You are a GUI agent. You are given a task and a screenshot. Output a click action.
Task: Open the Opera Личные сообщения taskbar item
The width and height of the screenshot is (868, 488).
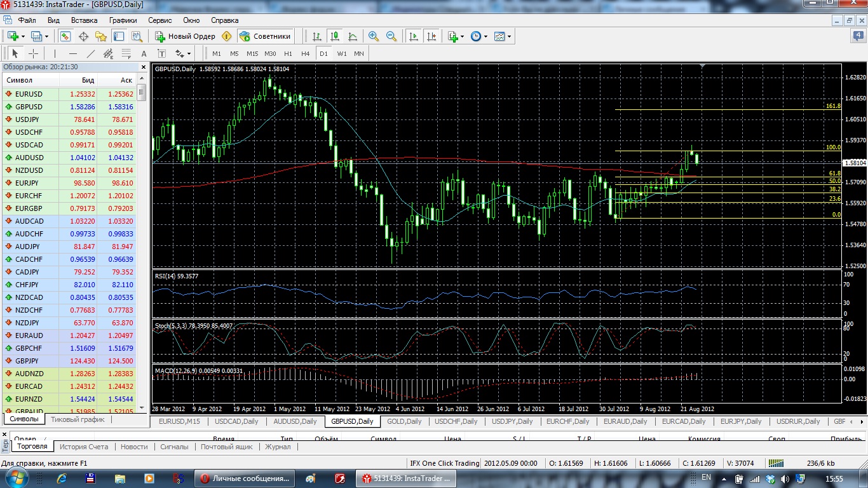[244, 478]
